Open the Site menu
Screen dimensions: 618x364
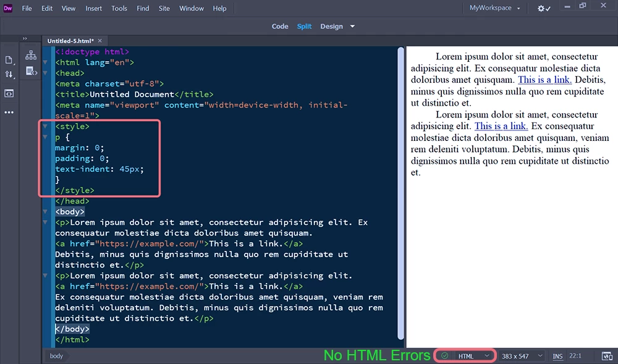point(164,8)
